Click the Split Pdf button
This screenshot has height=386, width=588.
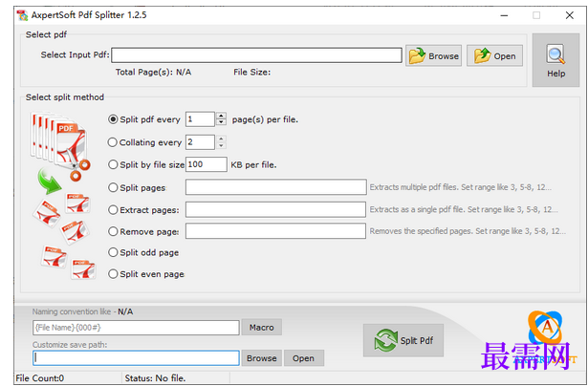click(x=403, y=340)
